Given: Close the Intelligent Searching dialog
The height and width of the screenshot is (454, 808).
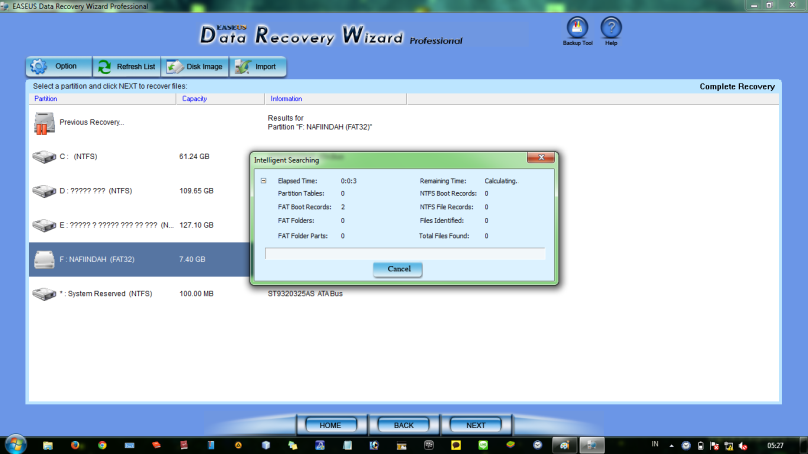Looking at the screenshot, I should 541,157.
